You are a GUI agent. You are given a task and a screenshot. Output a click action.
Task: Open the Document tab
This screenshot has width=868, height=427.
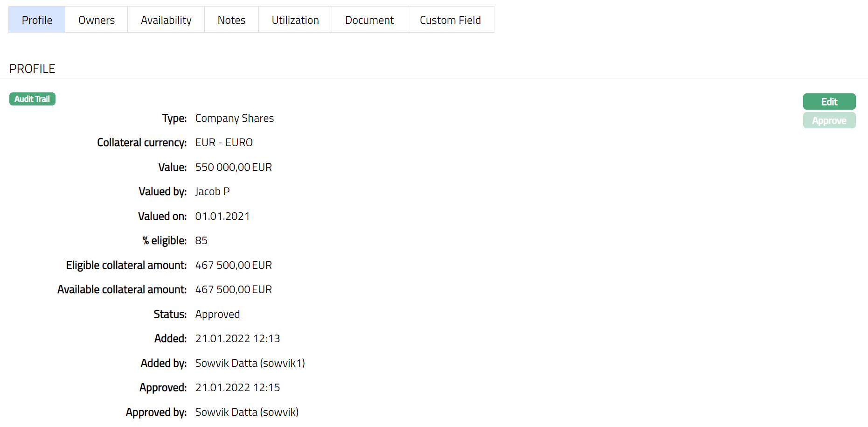(369, 20)
